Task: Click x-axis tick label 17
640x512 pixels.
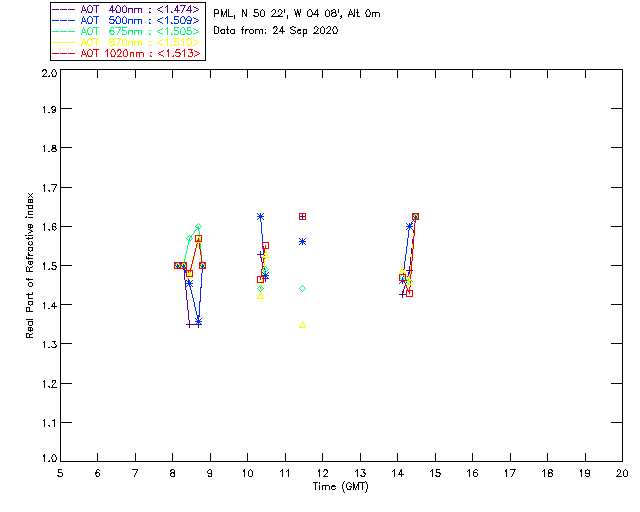Action: (x=510, y=474)
